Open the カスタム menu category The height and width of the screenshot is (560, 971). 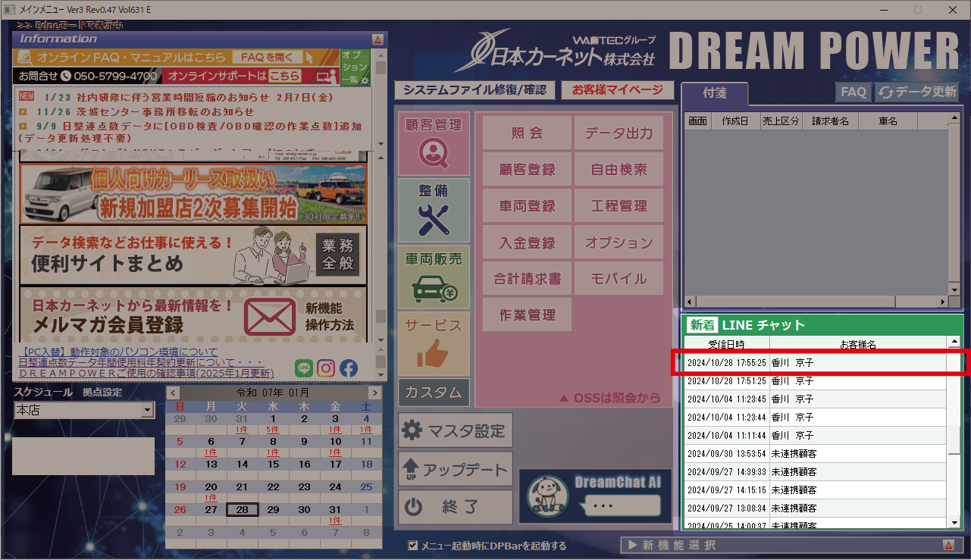[434, 393]
